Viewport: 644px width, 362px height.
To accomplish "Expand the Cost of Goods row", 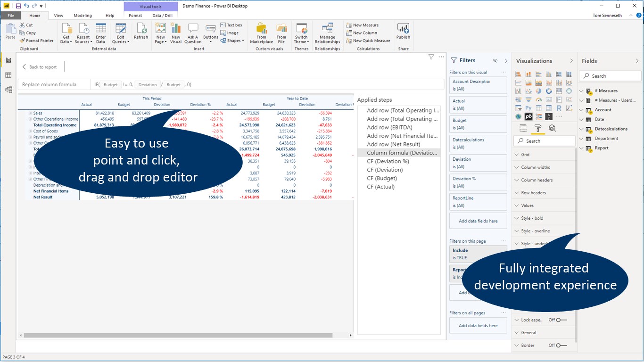I will [x=30, y=131].
